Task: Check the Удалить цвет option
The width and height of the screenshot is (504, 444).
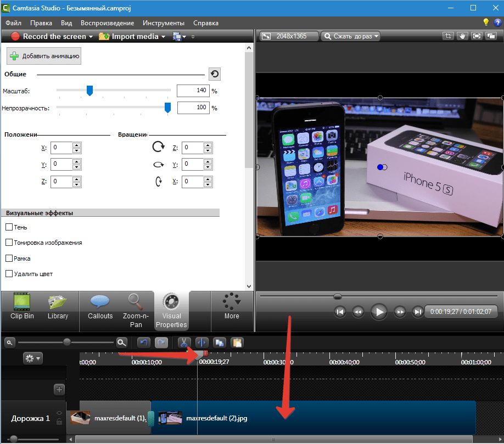Action: pos(9,273)
